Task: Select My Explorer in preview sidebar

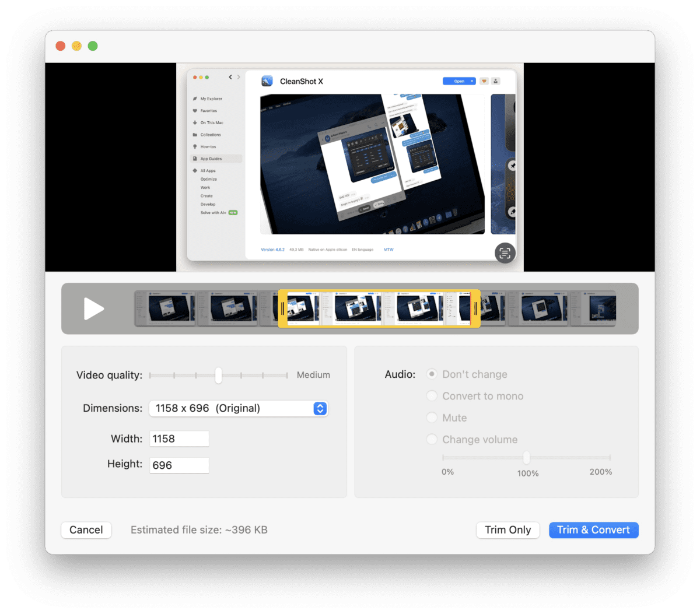Action: click(211, 99)
